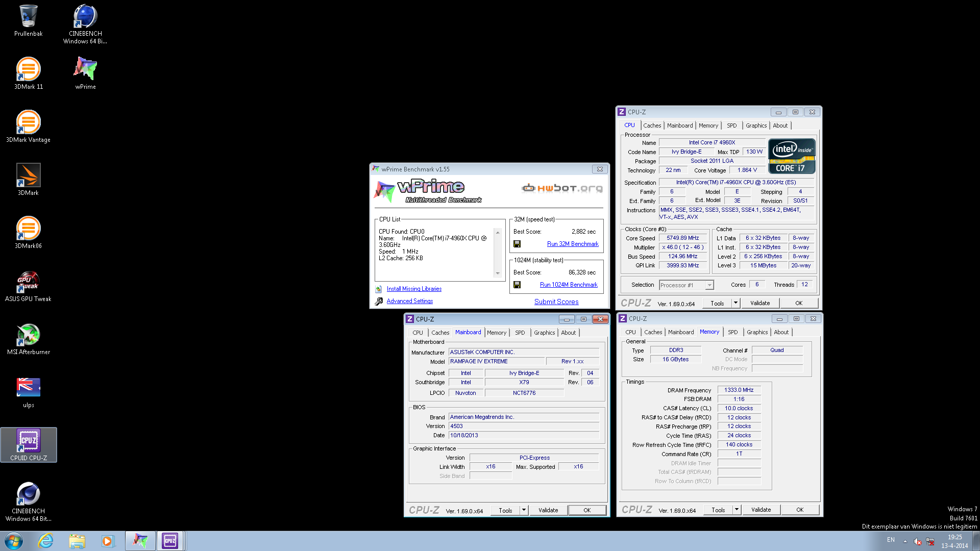Viewport: 980px width, 551px height.
Task: Click Show desktop strip at taskbar end
Action: (x=976, y=541)
